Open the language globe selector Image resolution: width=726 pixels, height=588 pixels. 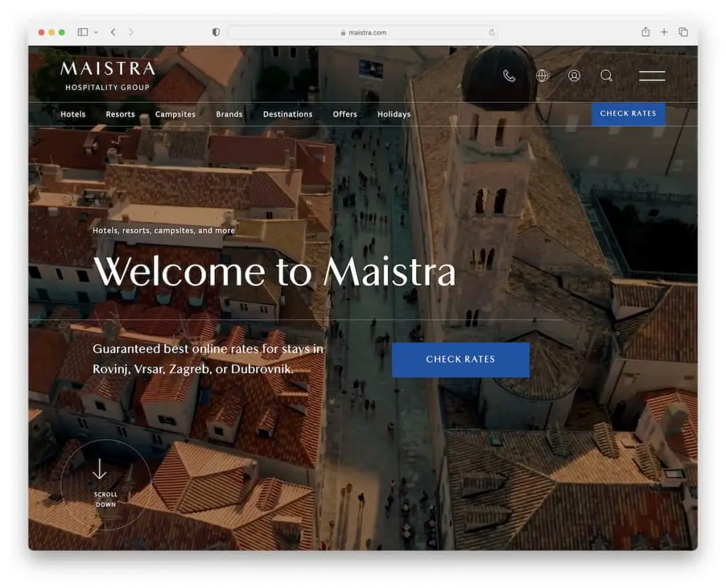click(542, 75)
